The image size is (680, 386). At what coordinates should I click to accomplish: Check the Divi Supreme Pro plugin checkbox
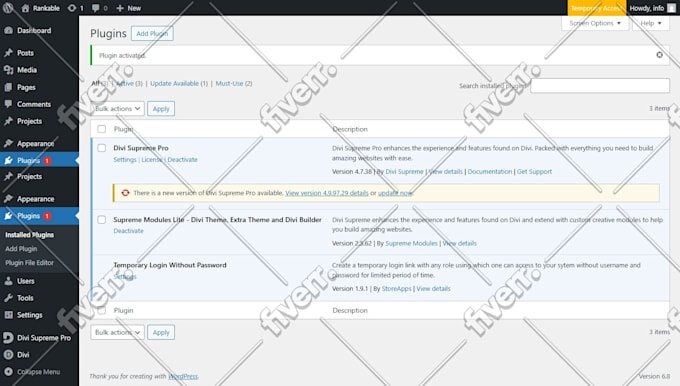tap(101, 148)
